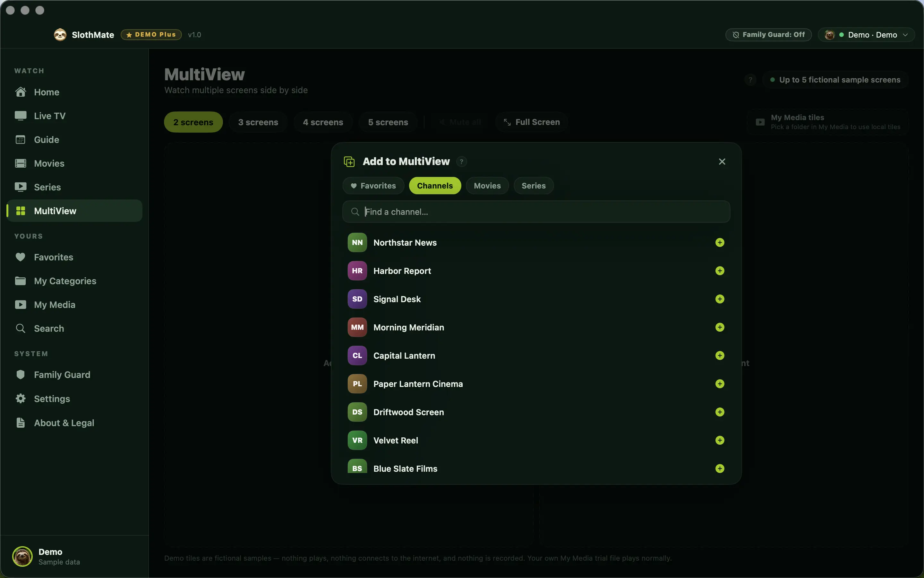Viewport: 924px width, 578px height.
Task: Open Search in the sidebar
Action: 74,328
